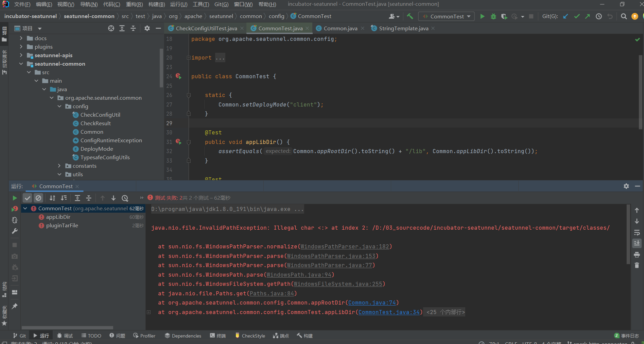Viewport: 644px width, 344px height.
Task: Open the CommonTest run configuration dropdown
Action: [447, 16]
